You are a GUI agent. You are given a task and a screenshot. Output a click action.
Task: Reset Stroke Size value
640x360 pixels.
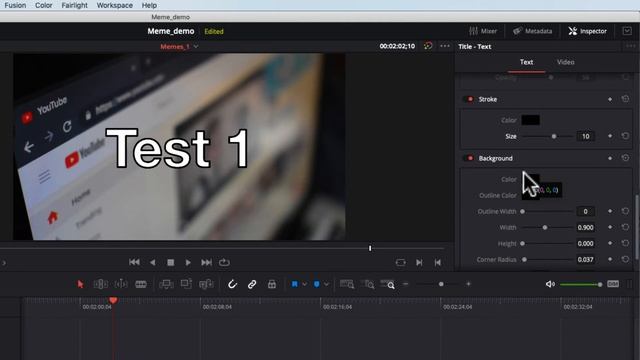tap(625, 136)
